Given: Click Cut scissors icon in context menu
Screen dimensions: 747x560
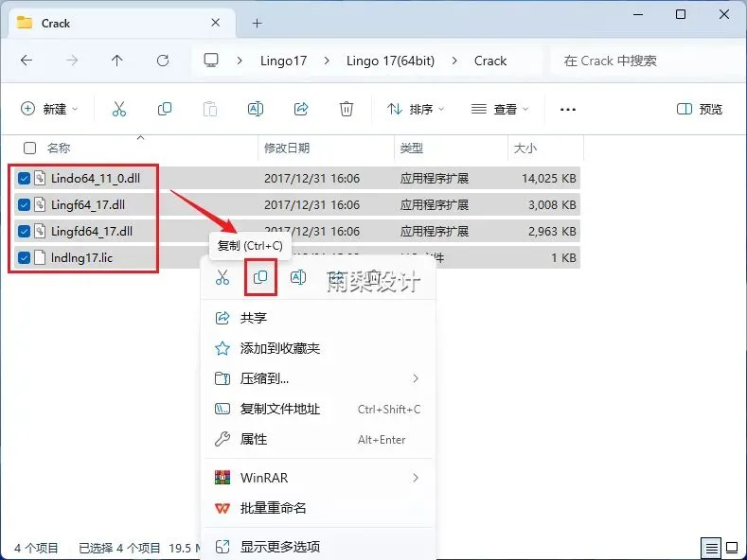Looking at the screenshot, I should pos(222,277).
